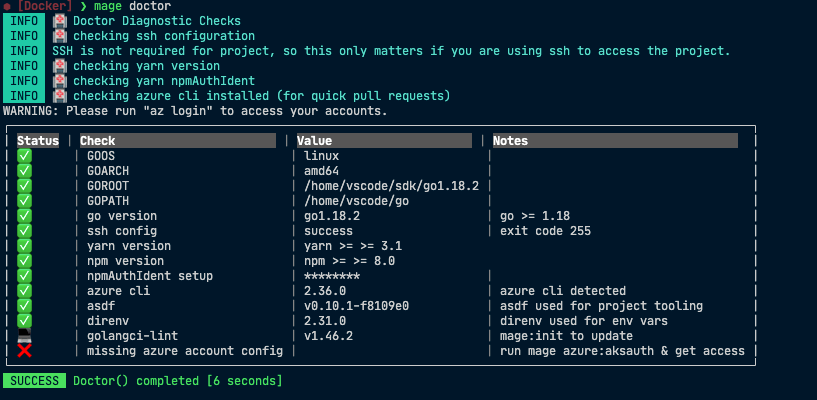Click the Status column header
817x400 pixels.
pos(37,141)
